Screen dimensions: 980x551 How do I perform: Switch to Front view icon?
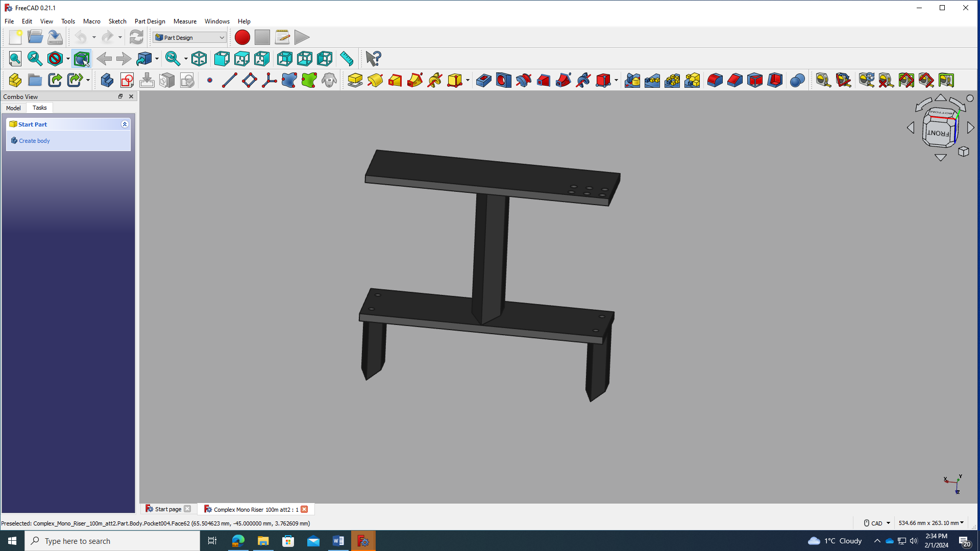click(x=222, y=59)
